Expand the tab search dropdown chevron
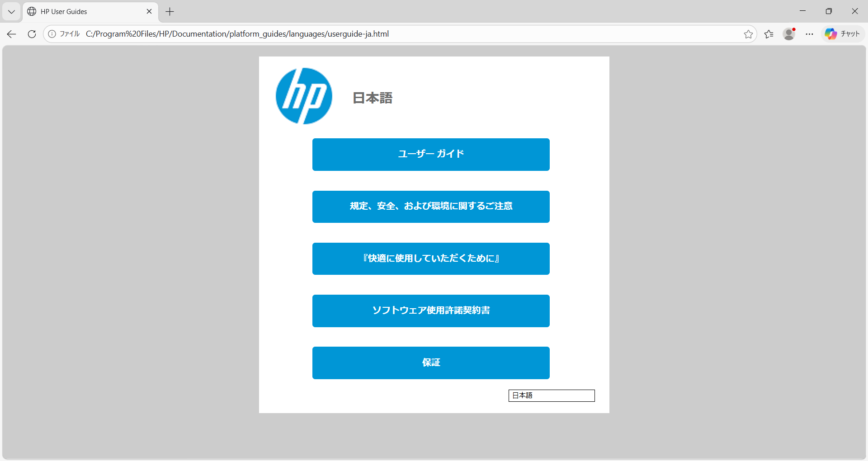Image resolution: width=868 pixels, height=461 pixels. 12,12
